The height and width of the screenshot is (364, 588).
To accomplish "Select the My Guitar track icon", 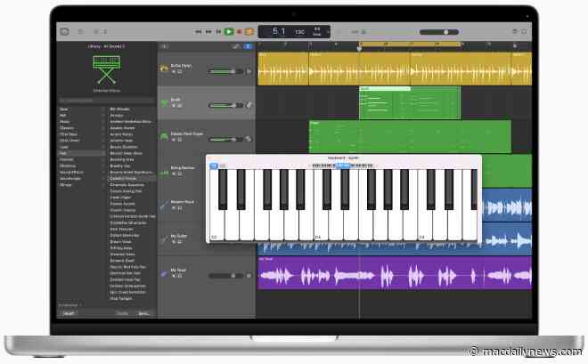I will 164,239.
